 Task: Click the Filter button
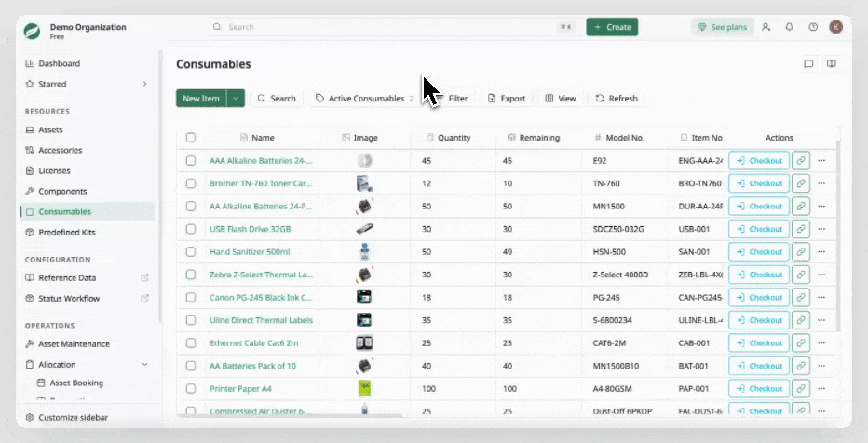click(452, 99)
